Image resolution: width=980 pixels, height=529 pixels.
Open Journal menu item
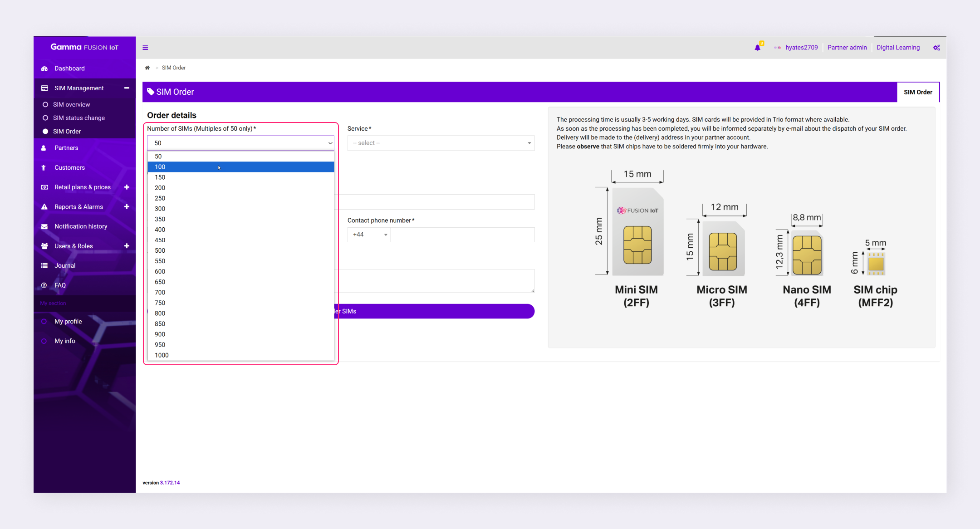(x=84, y=265)
